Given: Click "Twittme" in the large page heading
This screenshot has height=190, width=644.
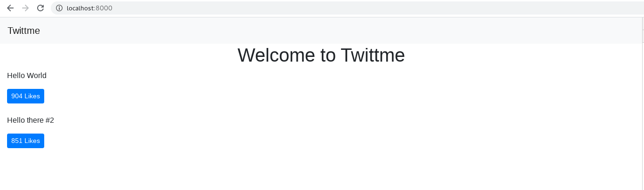Looking at the screenshot, I should click(x=372, y=55).
